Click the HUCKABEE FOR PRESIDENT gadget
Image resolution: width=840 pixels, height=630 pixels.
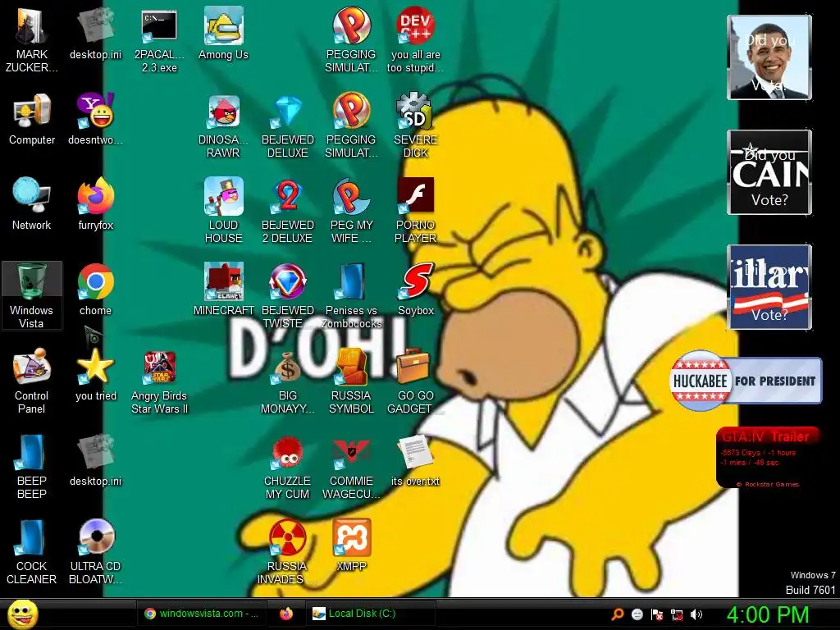pyautogui.click(x=746, y=381)
